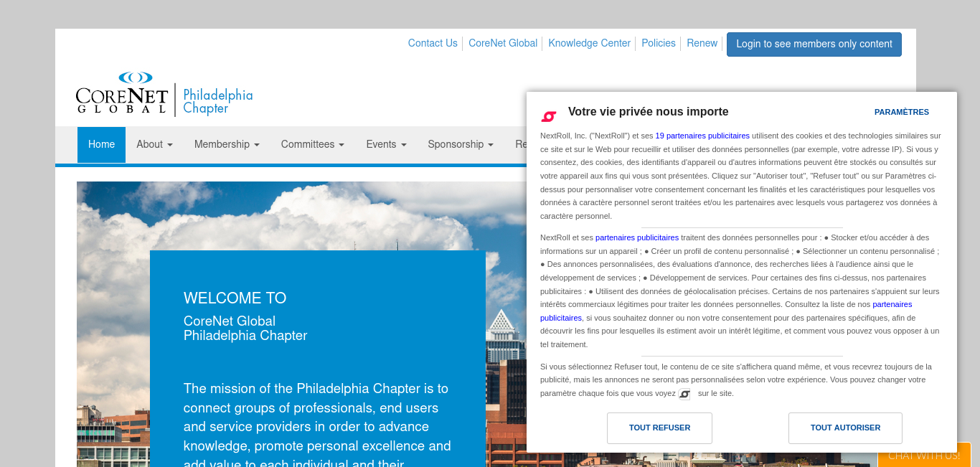Click 'Login to see members only content'
980x467 pixels.
click(814, 44)
